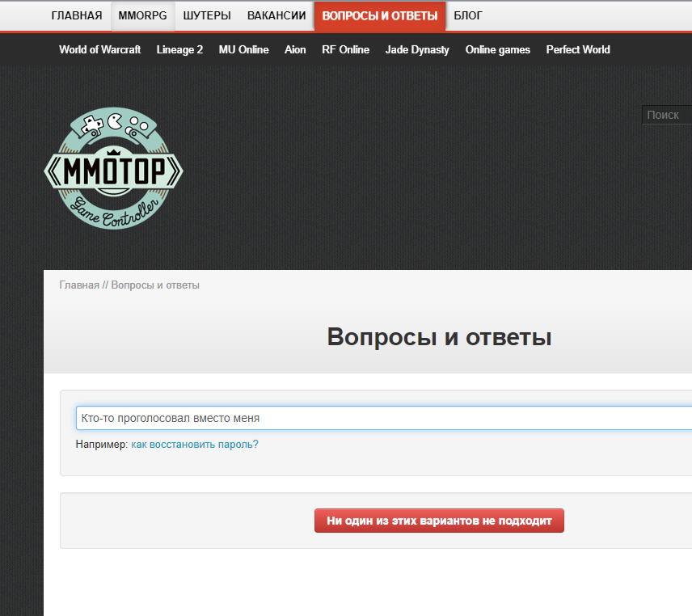Screen dimensions: 692x616
Task: Open the ГЛАВНАЯ menu tab
Action: tap(77, 15)
